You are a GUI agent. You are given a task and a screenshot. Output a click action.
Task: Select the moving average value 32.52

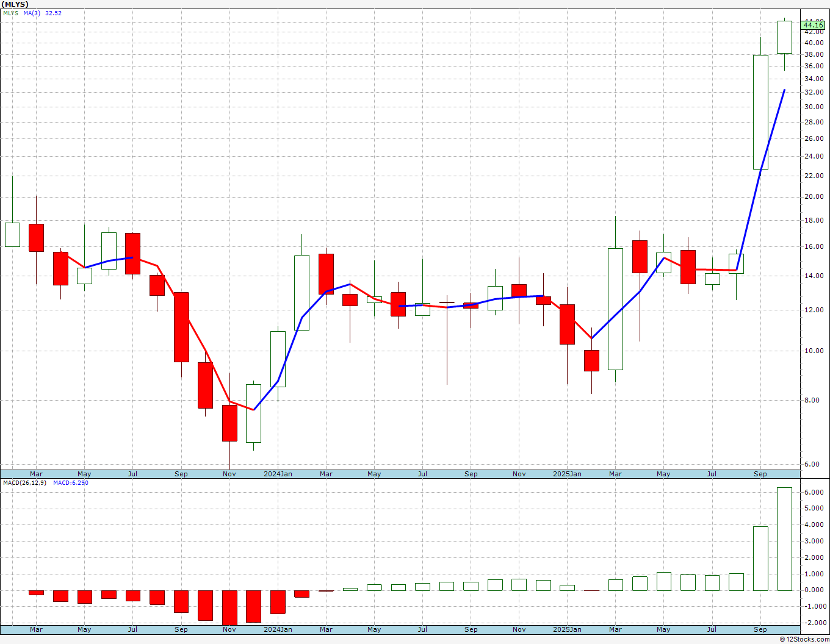(x=54, y=13)
